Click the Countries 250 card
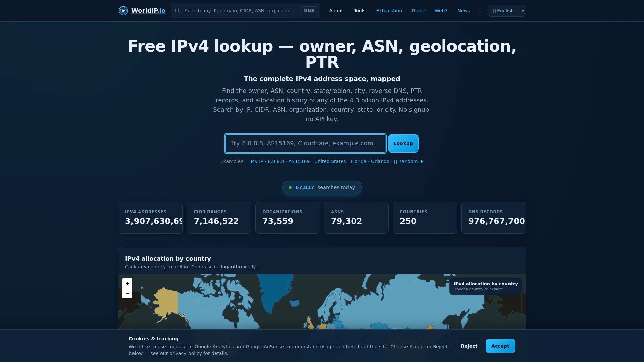 click(x=425, y=218)
